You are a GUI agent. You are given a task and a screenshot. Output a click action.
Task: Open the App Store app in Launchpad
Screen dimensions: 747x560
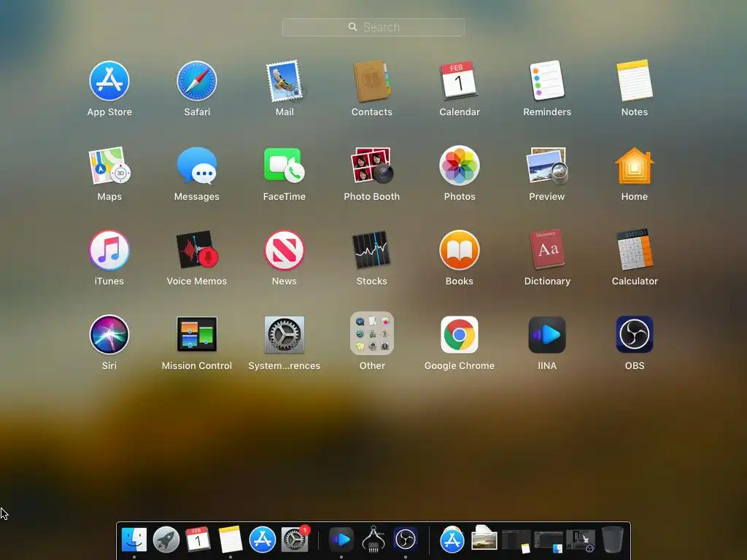coord(109,81)
